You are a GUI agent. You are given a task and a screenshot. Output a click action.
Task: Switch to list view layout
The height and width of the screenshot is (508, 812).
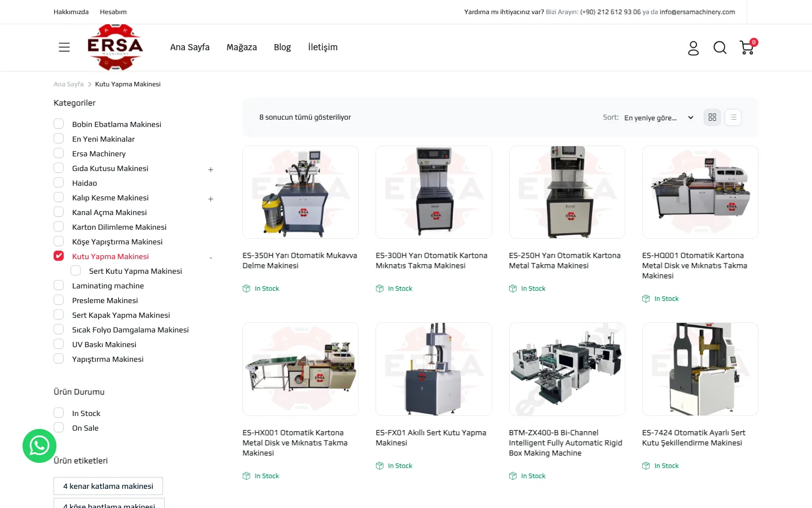tap(733, 117)
